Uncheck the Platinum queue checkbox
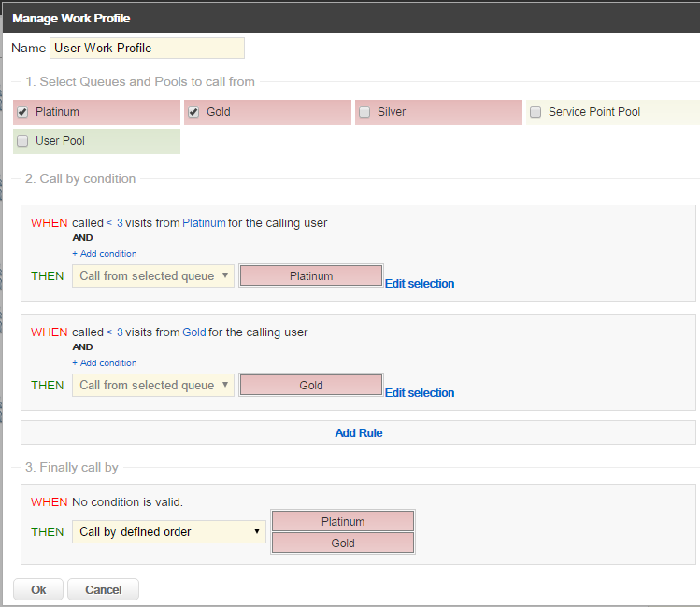 point(22,112)
